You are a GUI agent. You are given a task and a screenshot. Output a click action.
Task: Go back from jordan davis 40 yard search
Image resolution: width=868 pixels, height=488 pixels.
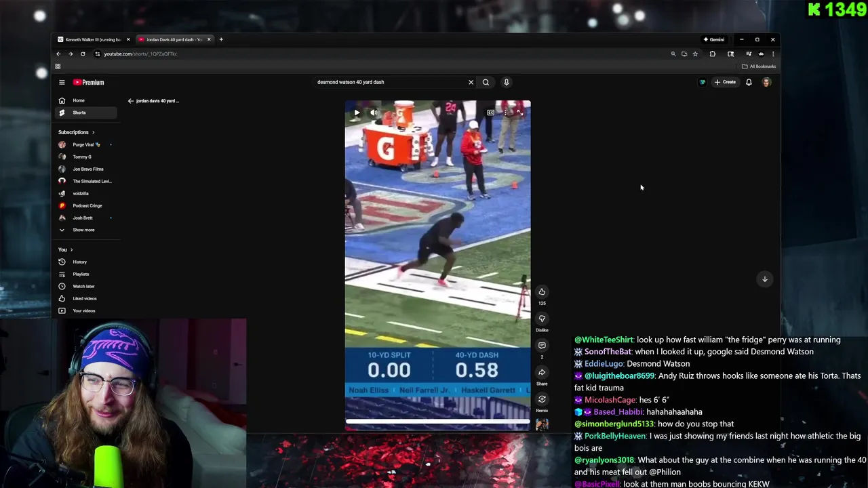[131, 101]
